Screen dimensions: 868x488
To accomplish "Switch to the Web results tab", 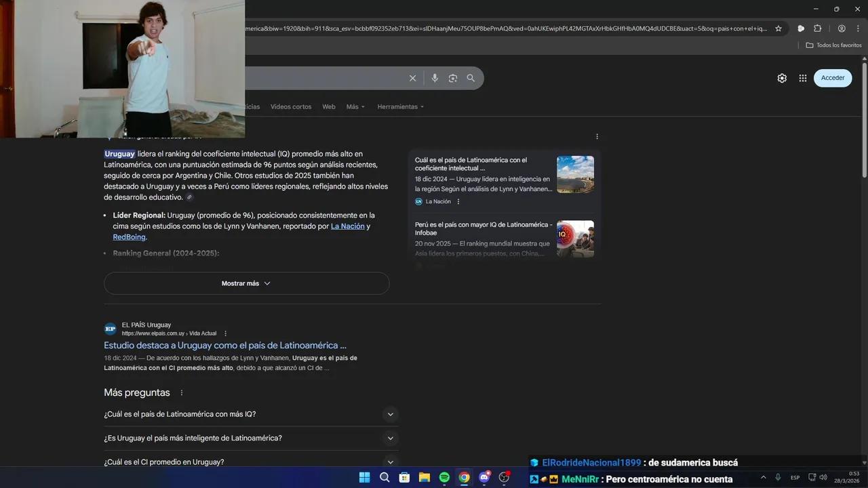I will point(328,106).
